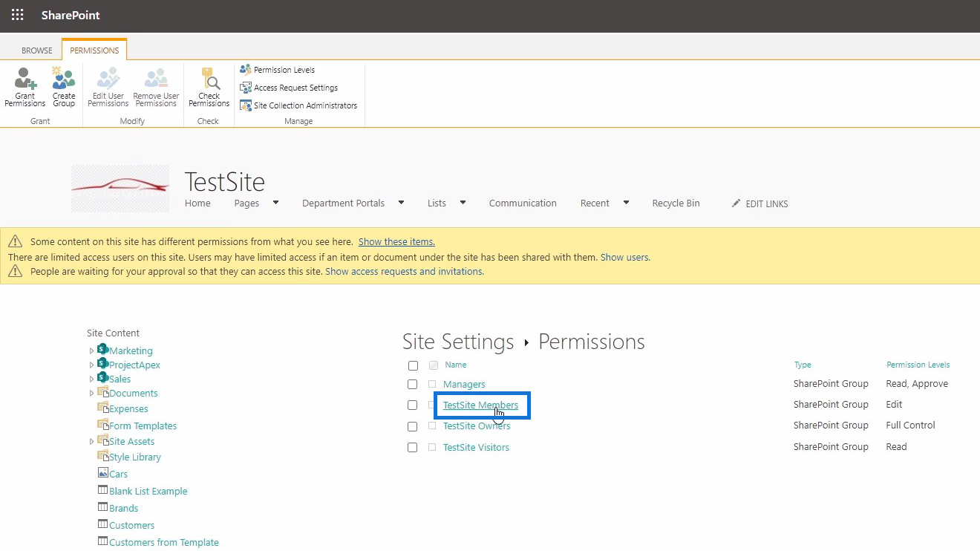
Task: Click the Marketing subsite icon in Site Content
Action: click(x=103, y=349)
